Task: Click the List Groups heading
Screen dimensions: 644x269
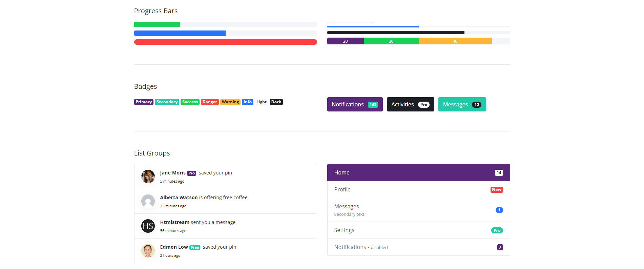Action: (x=152, y=153)
